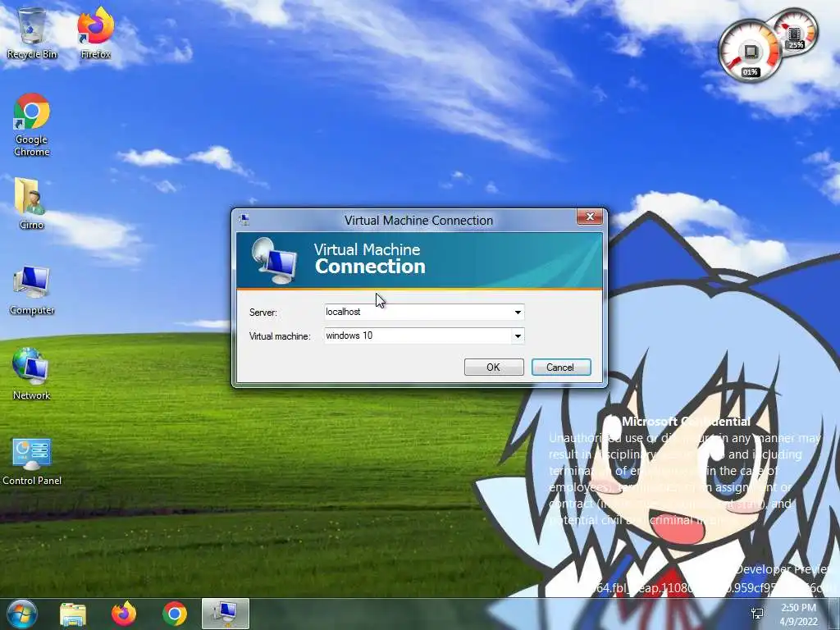Viewport: 840px width, 630px height.
Task: Confirm the connection with OK
Action: click(493, 367)
